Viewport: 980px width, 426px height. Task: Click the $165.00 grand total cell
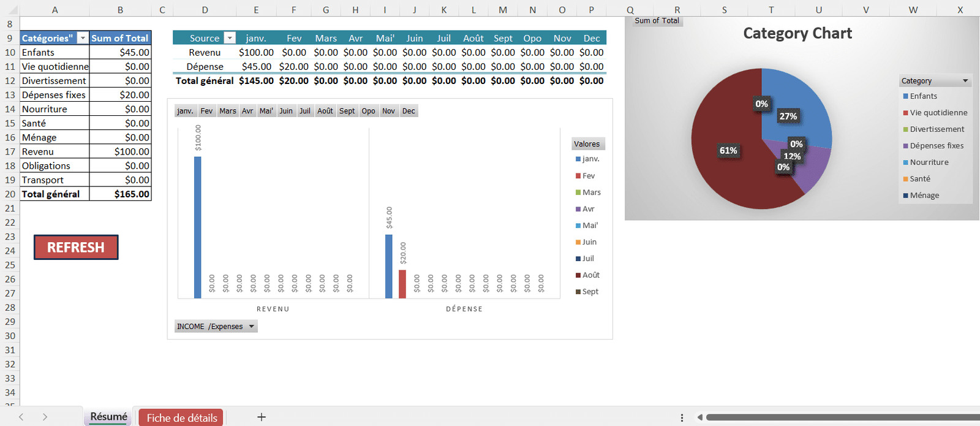[x=120, y=194]
